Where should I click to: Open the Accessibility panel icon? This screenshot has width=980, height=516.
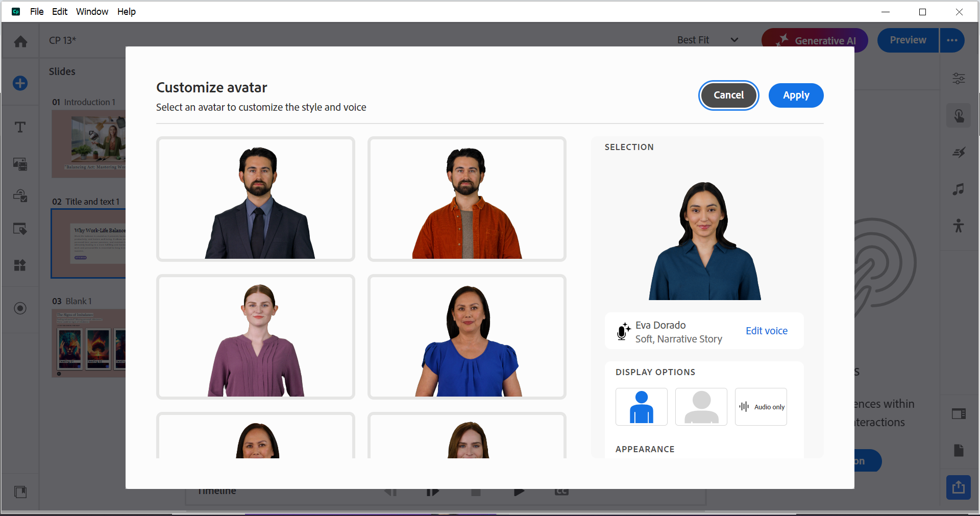(x=958, y=226)
